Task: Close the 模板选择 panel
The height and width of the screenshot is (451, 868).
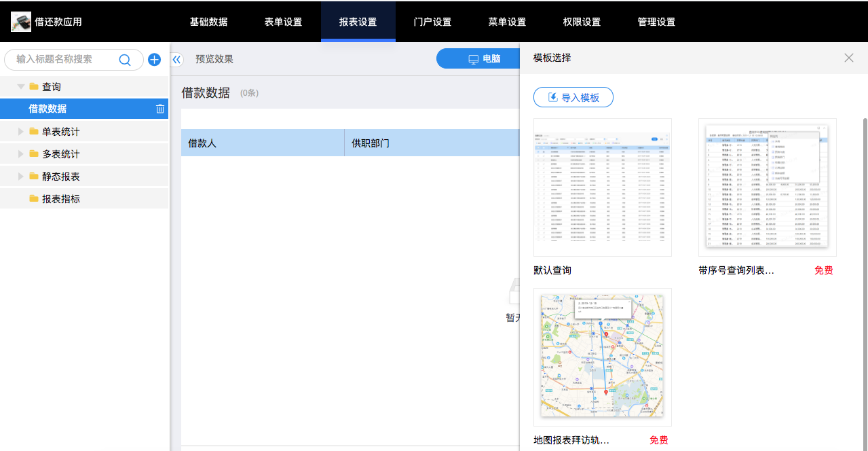Action: pyautogui.click(x=849, y=58)
